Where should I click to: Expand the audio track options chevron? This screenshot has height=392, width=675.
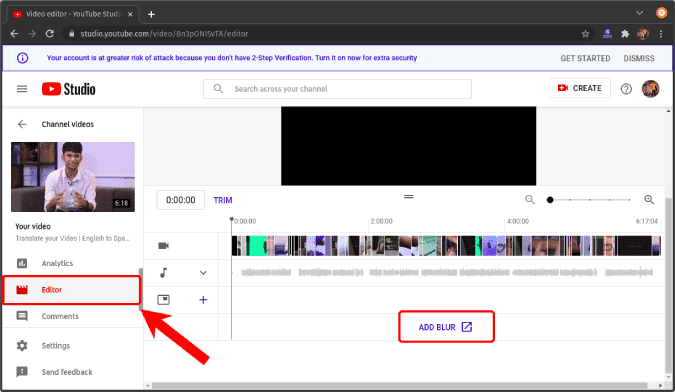tap(203, 273)
